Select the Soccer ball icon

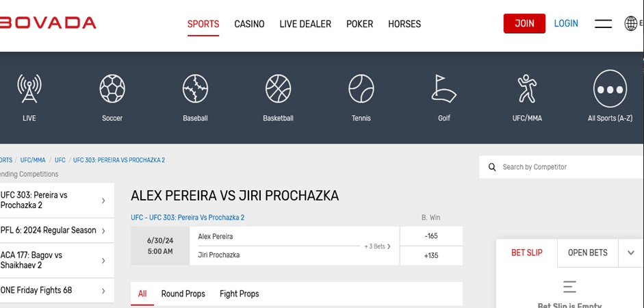(112, 90)
